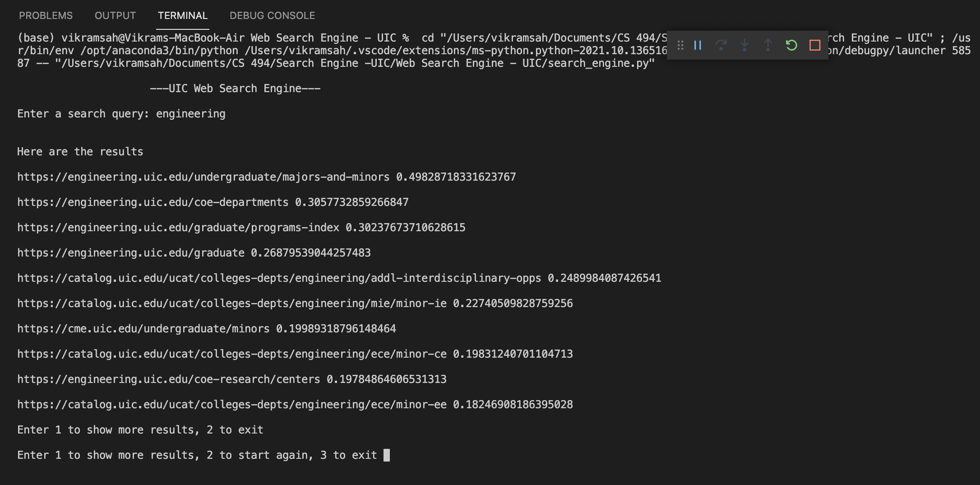Click the Step Out debug icon
This screenshot has width=980, height=485.
(768, 45)
